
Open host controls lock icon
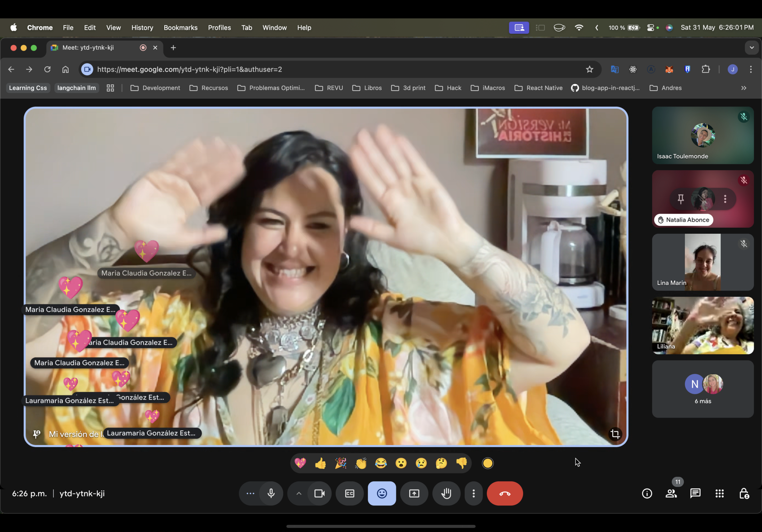pos(744,493)
